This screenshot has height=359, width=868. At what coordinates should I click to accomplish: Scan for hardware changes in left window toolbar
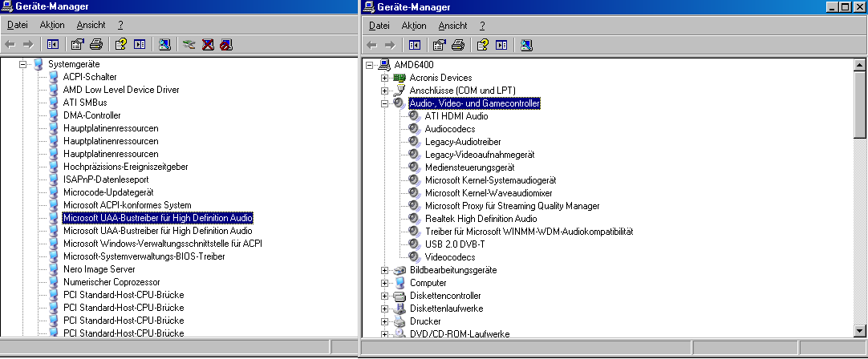(164, 44)
